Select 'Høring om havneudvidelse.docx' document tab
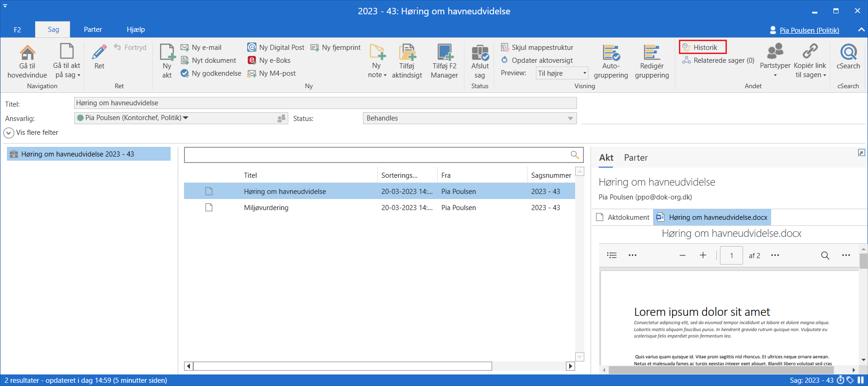The image size is (868, 386). [x=712, y=217]
